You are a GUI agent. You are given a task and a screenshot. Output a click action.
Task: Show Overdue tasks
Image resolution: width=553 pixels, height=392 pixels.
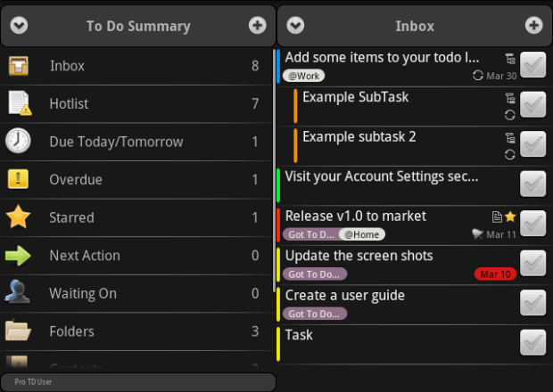[x=136, y=180]
